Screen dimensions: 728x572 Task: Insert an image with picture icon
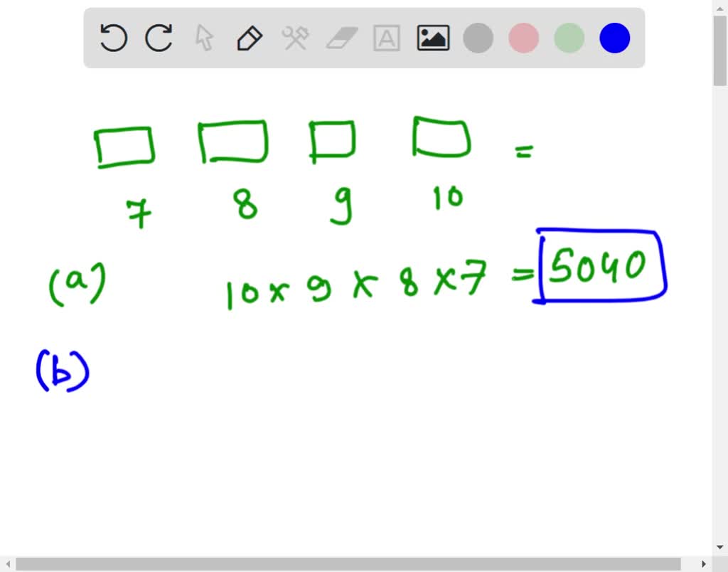tap(433, 38)
